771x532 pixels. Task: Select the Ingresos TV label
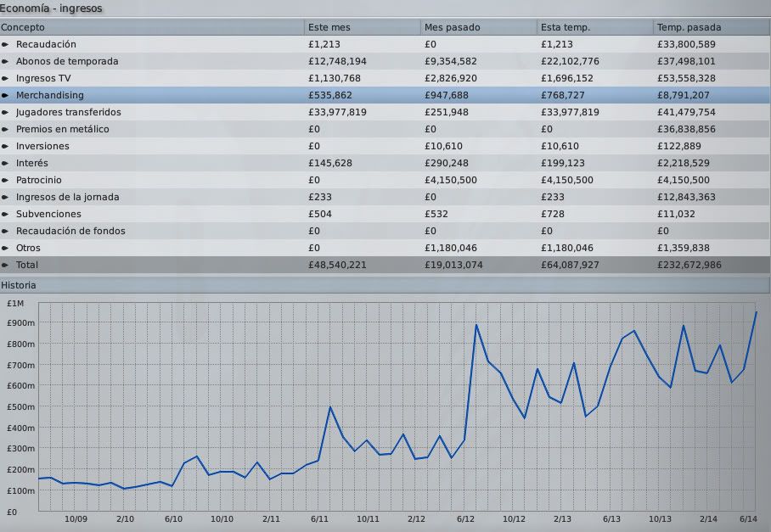43,78
